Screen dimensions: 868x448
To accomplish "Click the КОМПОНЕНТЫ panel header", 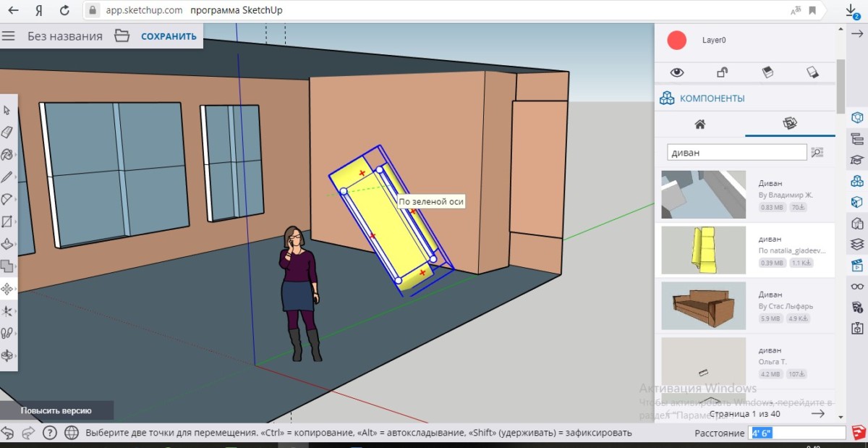I will pos(745,98).
